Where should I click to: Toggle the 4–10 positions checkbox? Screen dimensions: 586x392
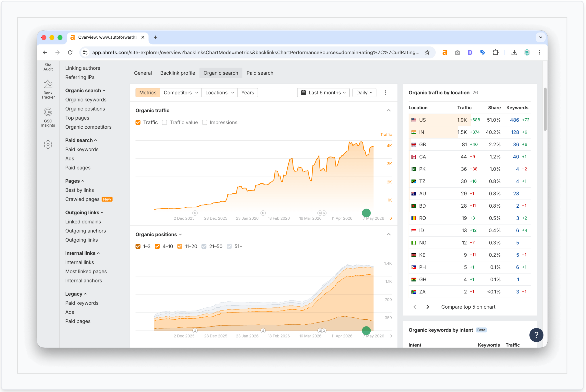157,246
